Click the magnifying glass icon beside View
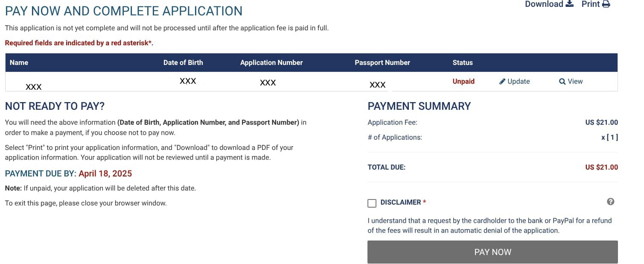Image resolution: width=644 pixels, height=264 pixels. pyautogui.click(x=562, y=82)
